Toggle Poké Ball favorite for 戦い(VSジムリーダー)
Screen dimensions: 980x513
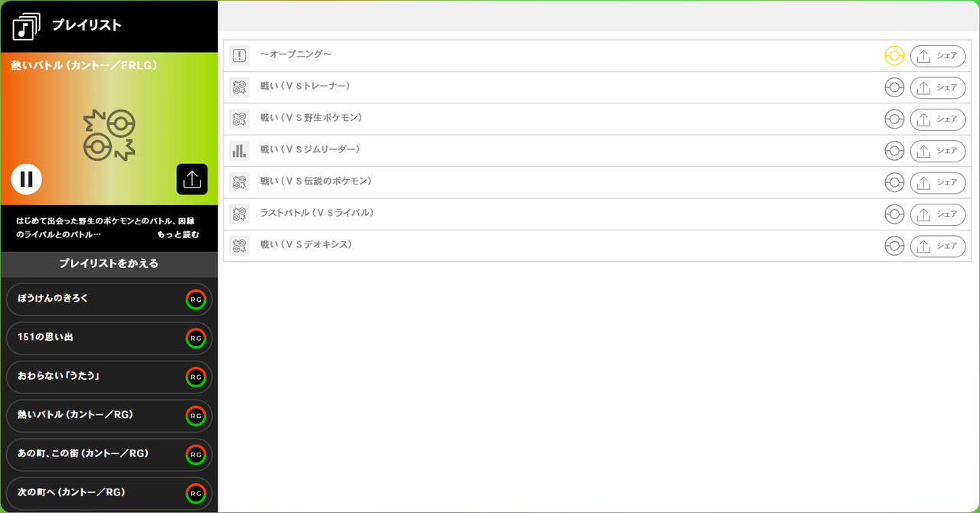(x=894, y=151)
